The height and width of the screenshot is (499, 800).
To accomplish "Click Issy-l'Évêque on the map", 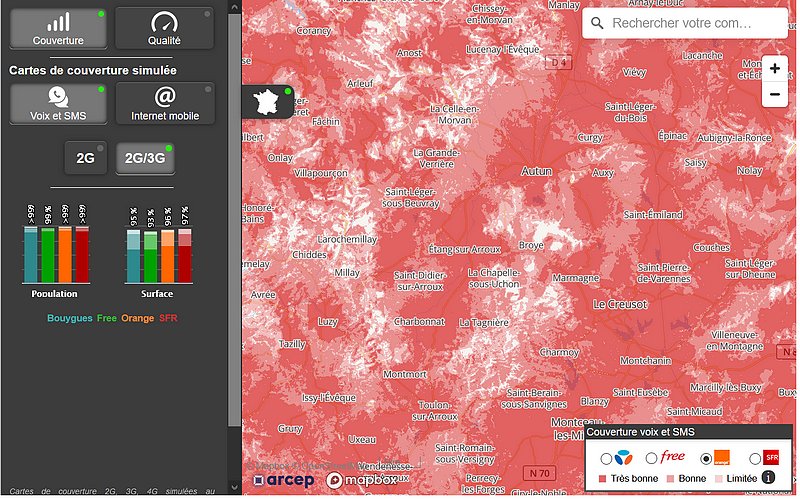I will point(329,398).
